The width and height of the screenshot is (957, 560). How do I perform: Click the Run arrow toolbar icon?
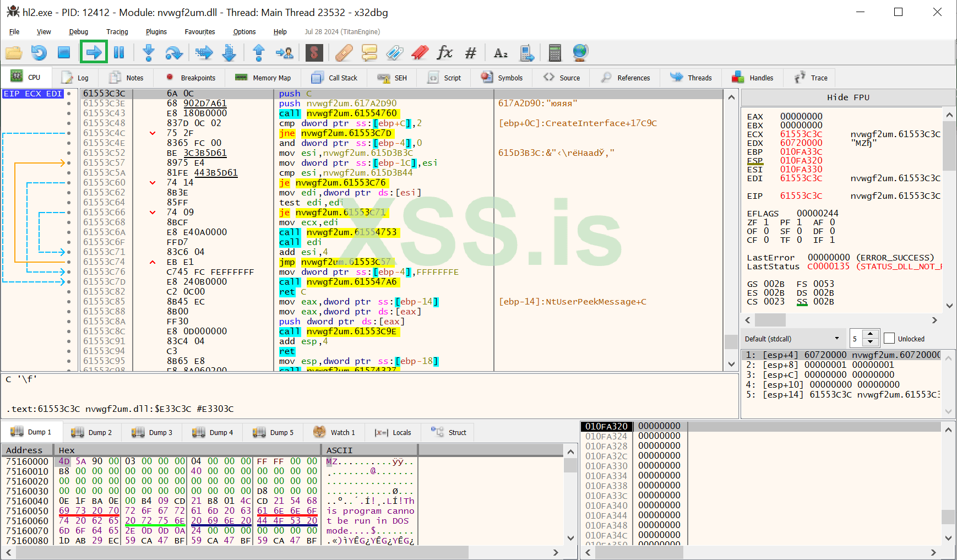(x=94, y=53)
